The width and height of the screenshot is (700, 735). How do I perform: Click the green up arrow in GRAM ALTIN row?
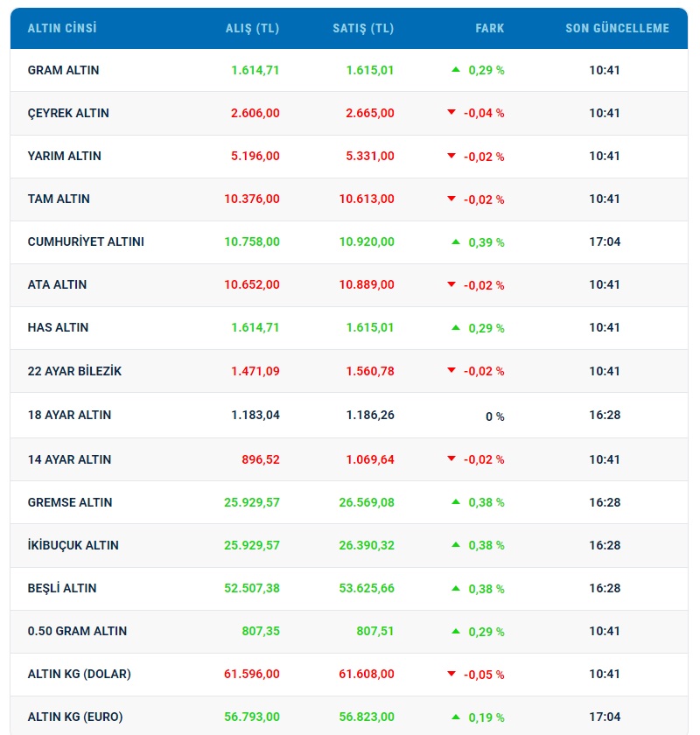(x=456, y=69)
